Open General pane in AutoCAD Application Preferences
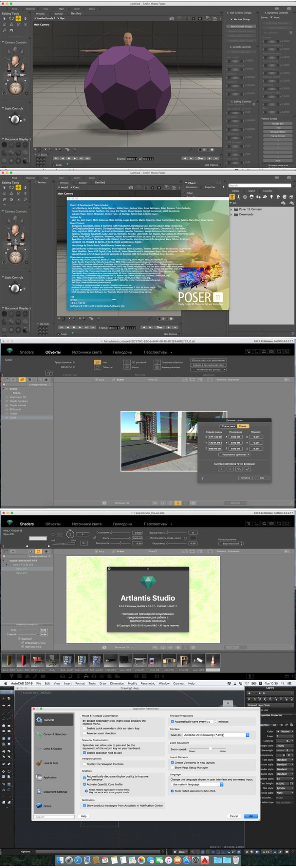The width and height of the screenshot is (296, 868). 54,720
